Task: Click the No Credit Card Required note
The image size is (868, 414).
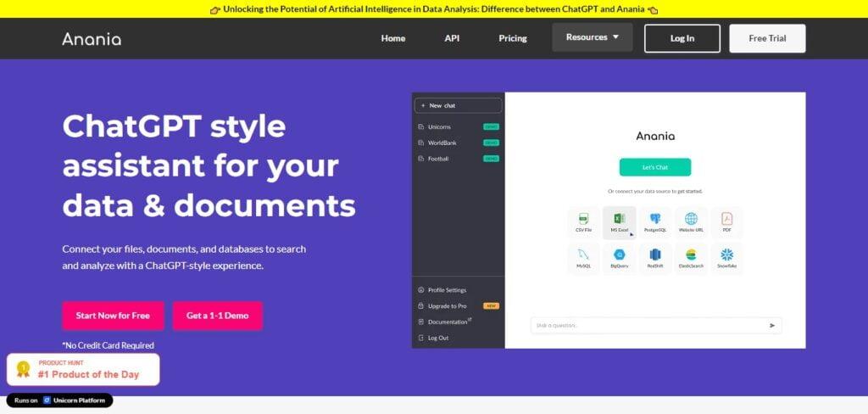Action: (108, 345)
